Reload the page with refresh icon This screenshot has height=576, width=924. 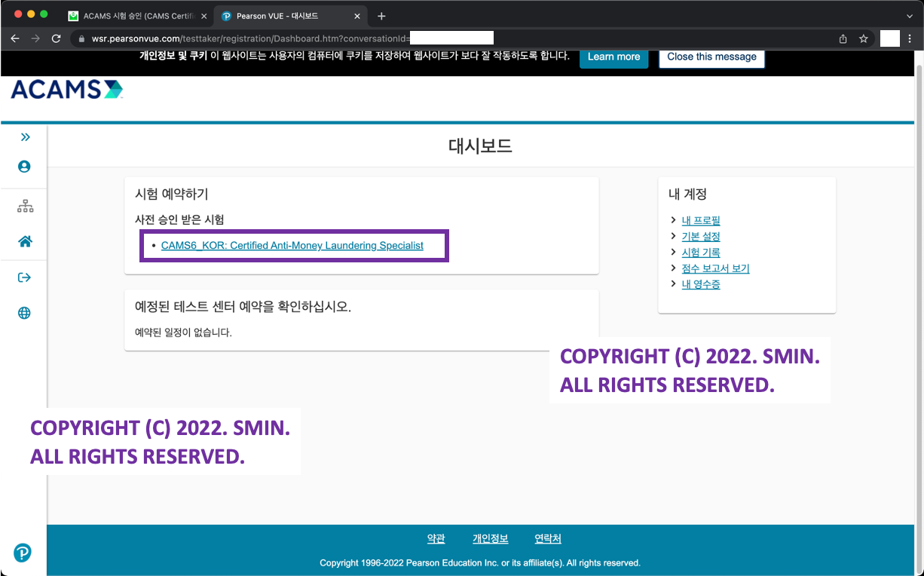click(56, 38)
